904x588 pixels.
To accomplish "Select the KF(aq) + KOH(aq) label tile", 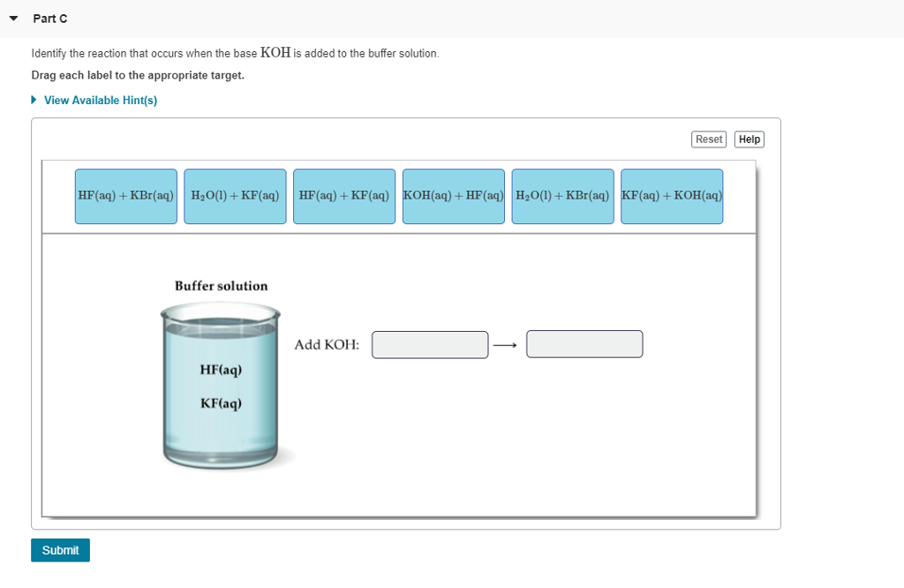I will [x=672, y=196].
